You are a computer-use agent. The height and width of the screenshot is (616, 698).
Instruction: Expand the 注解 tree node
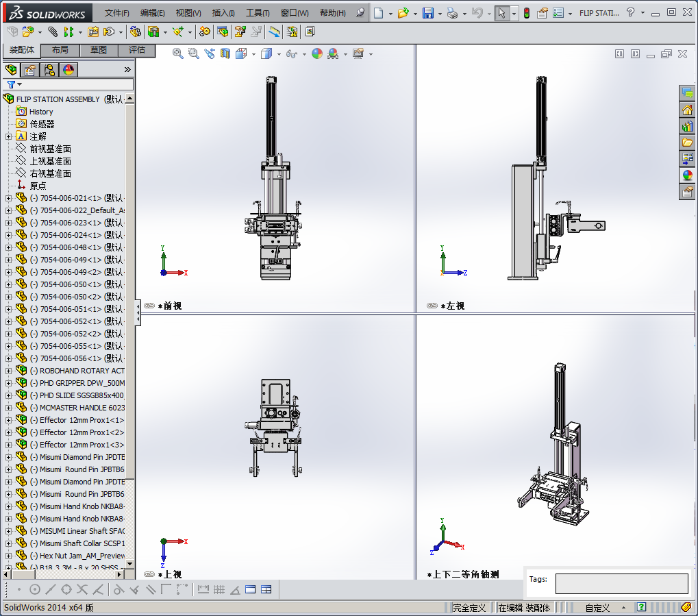8,136
